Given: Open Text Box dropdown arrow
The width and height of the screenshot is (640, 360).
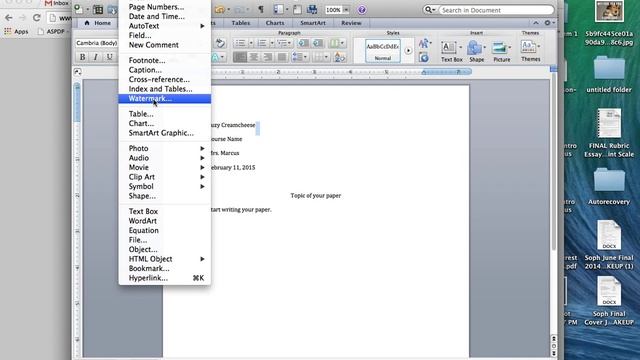Looking at the screenshot, I should (461, 48).
